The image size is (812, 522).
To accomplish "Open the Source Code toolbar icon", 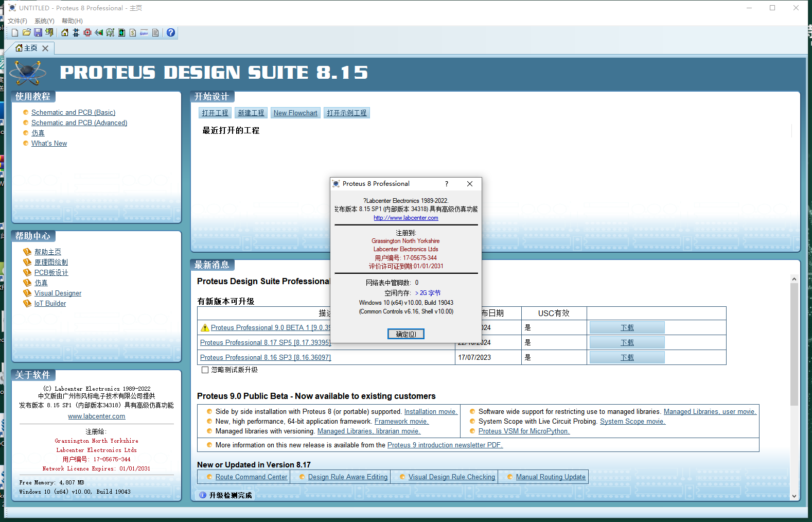I will pos(144,32).
